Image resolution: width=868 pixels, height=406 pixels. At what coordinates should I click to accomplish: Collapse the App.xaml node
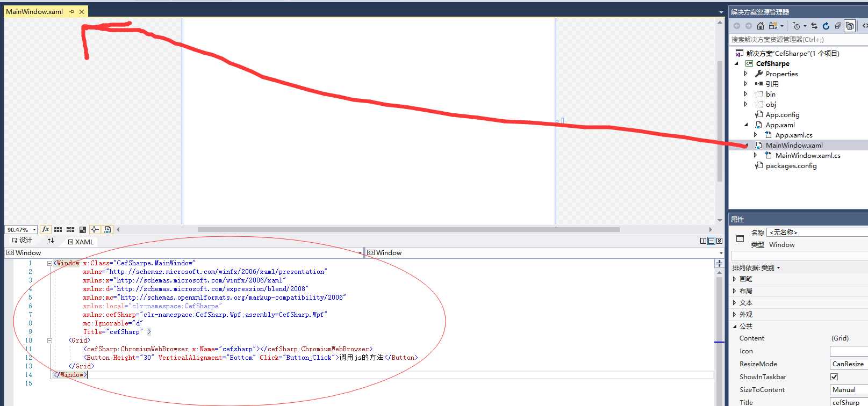(746, 125)
